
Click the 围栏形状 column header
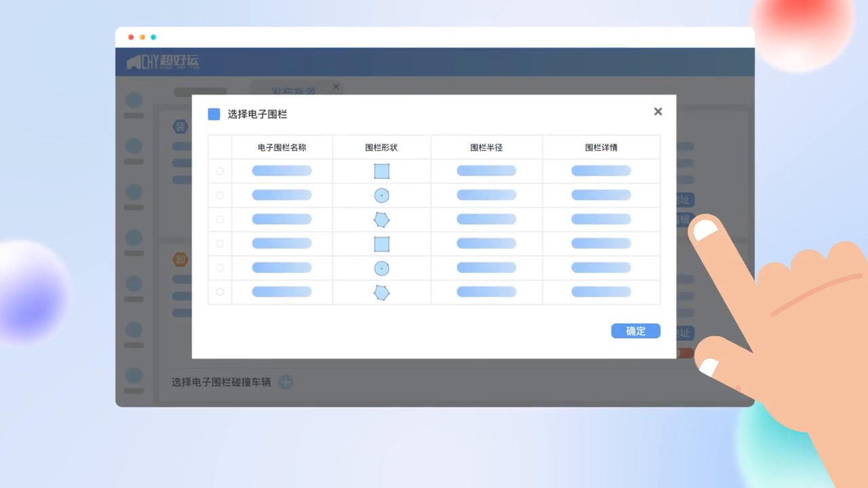tap(381, 147)
